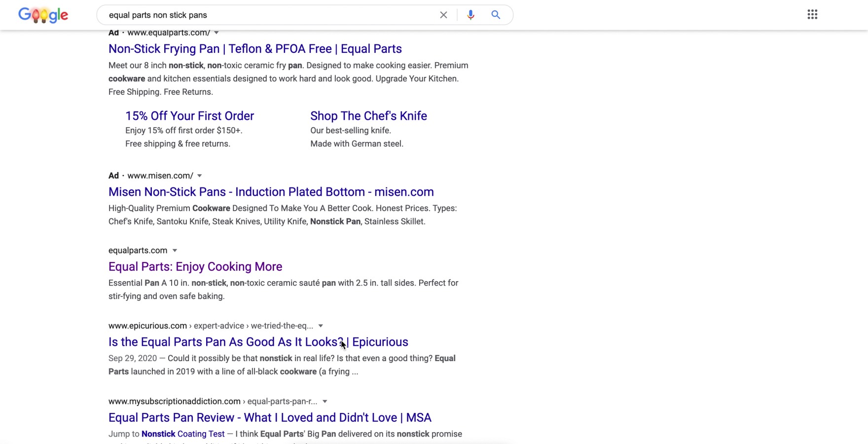
Task: Click the Google logo
Action: click(x=43, y=15)
